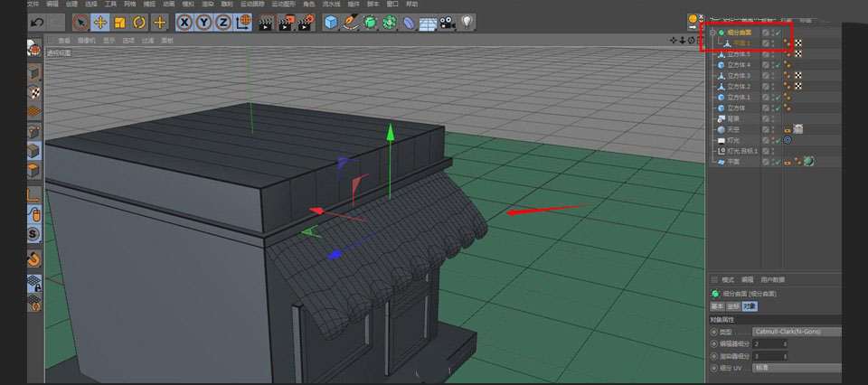
Task: Open the 细分 UV dropdown
Action: pyautogui.click(x=796, y=368)
